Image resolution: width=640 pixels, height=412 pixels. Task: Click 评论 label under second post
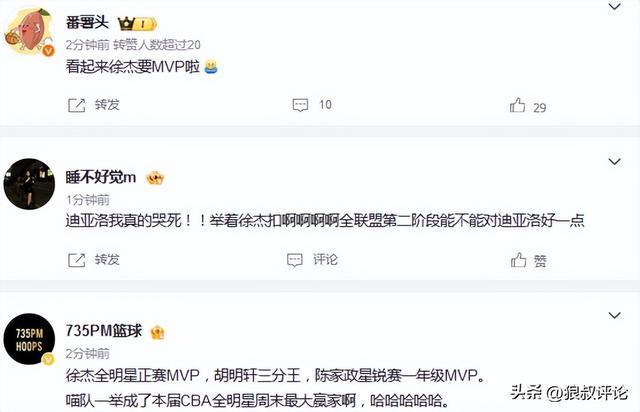[325, 260]
